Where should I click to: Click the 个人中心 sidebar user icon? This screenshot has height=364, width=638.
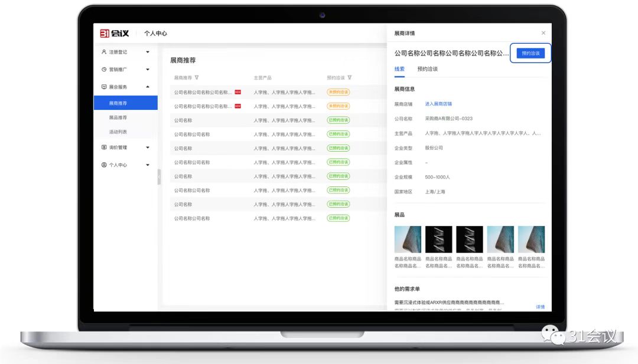tap(104, 165)
